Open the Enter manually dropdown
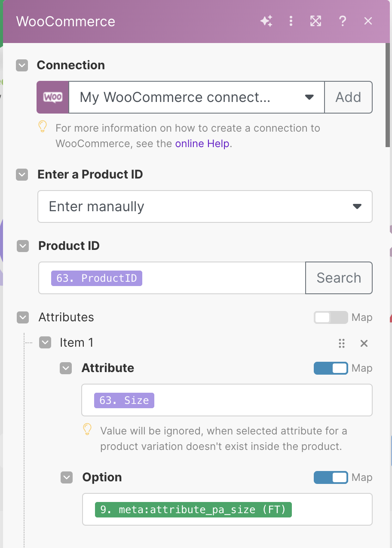 coord(205,206)
